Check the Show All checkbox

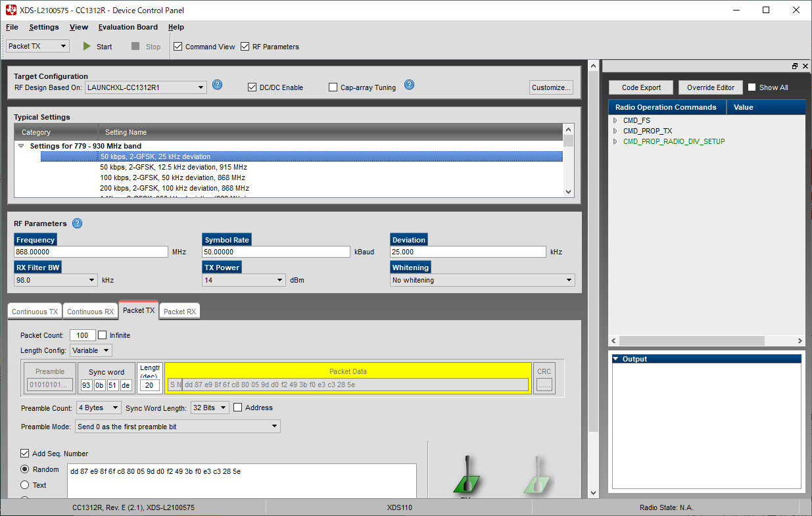[x=752, y=87]
